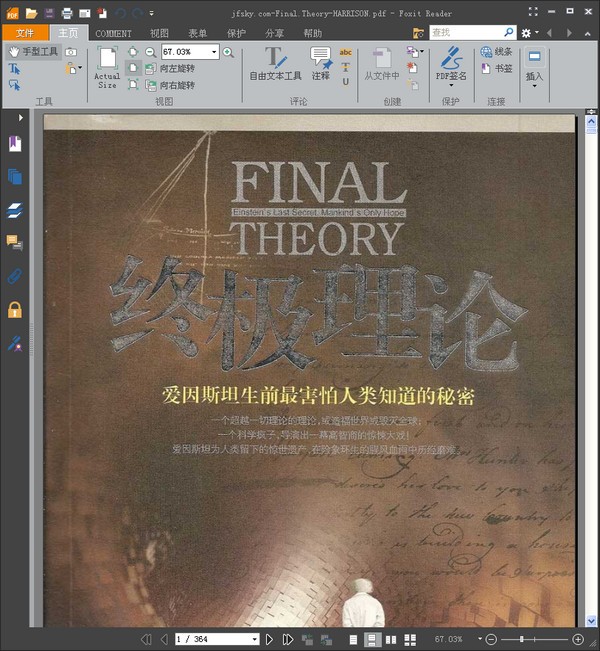This screenshot has height=651, width=600.
Task: Click the zoom out magnifier in ribbon
Action: coord(151,52)
